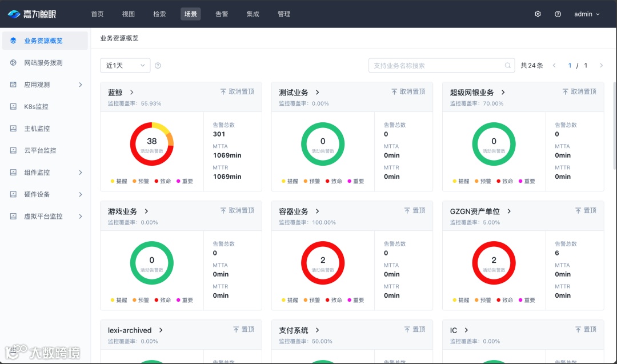Toggle the 预警 legend on 蓝鲸 card
The height and width of the screenshot is (364, 617).
coord(141,181)
